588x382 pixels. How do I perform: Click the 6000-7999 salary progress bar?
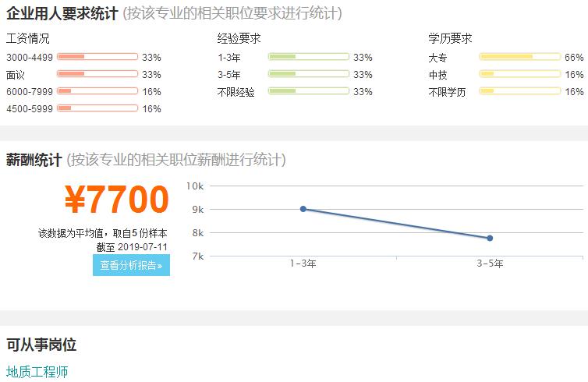pyautogui.click(x=97, y=91)
